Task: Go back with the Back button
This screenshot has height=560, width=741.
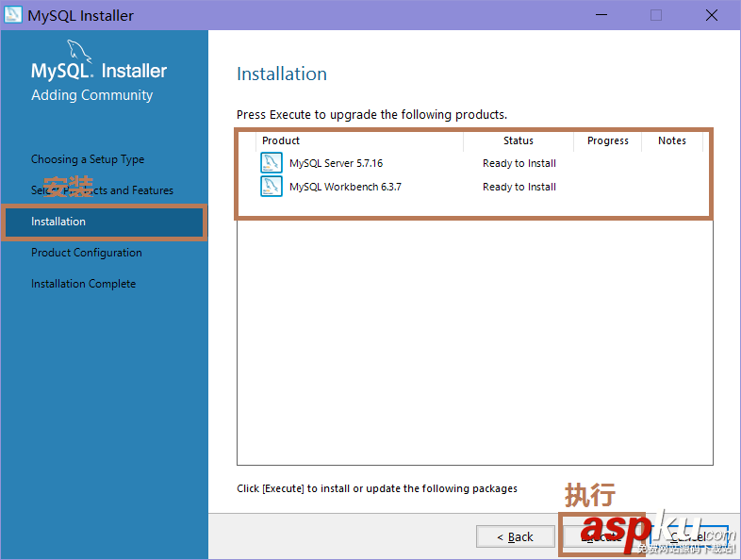Action: [x=515, y=536]
